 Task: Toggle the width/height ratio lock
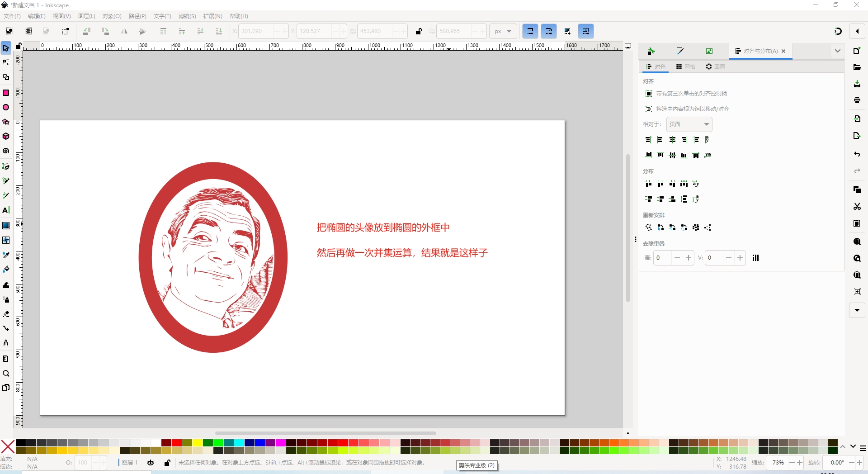tap(419, 31)
